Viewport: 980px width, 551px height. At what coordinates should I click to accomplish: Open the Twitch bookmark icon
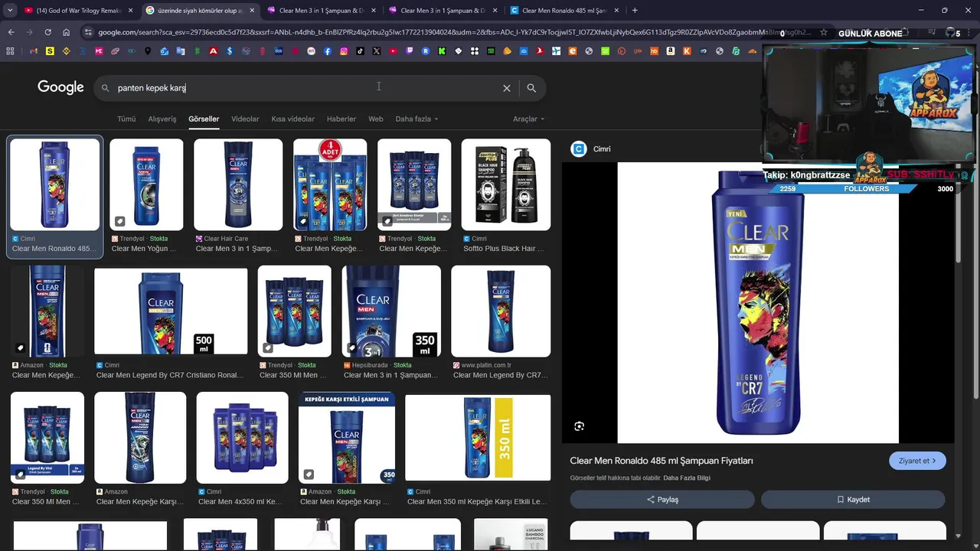click(x=410, y=51)
